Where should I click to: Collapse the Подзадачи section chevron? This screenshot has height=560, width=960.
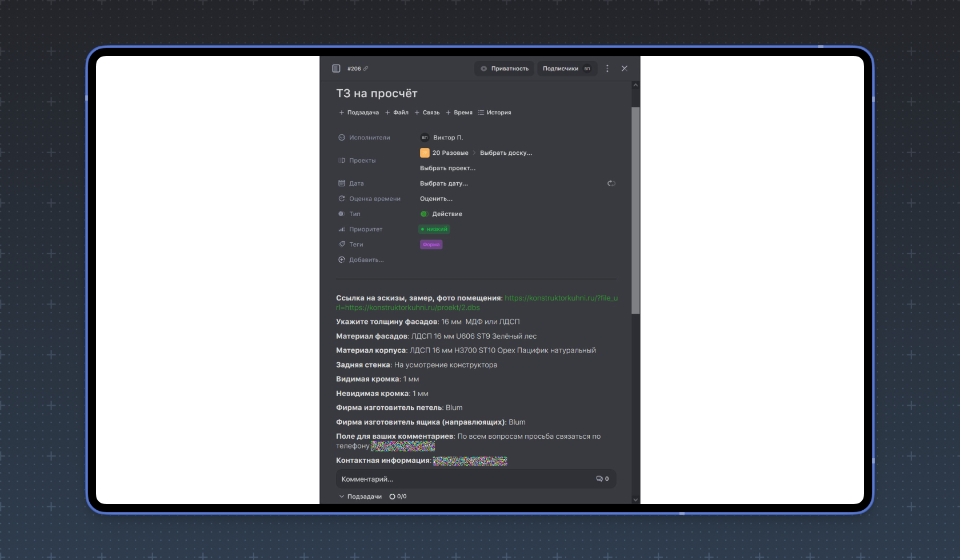coord(342,497)
